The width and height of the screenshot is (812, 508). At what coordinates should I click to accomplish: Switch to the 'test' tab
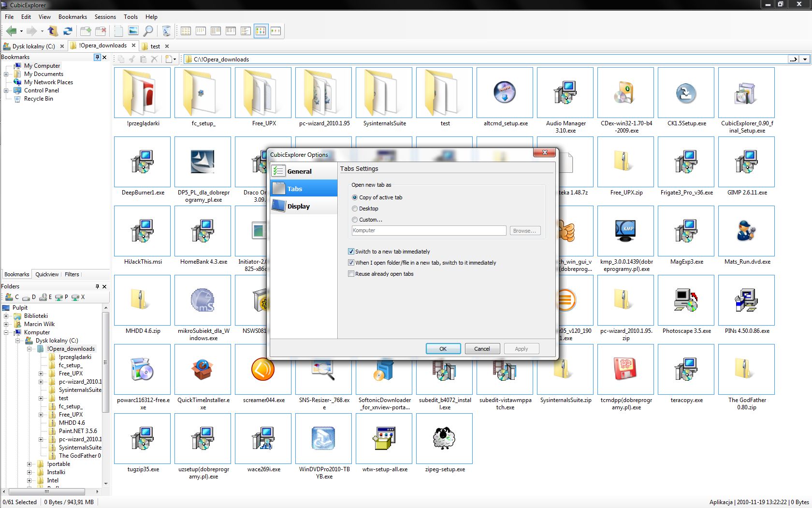[x=155, y=46]
